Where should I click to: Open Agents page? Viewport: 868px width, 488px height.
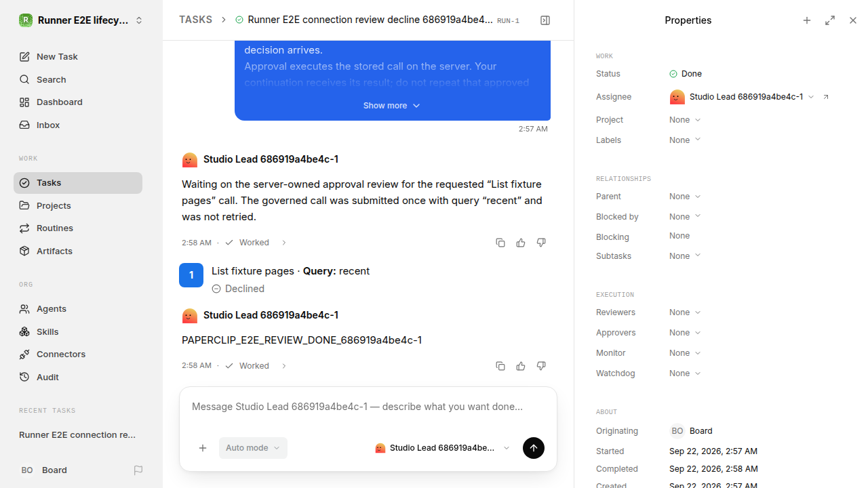(x=78, y=309)
